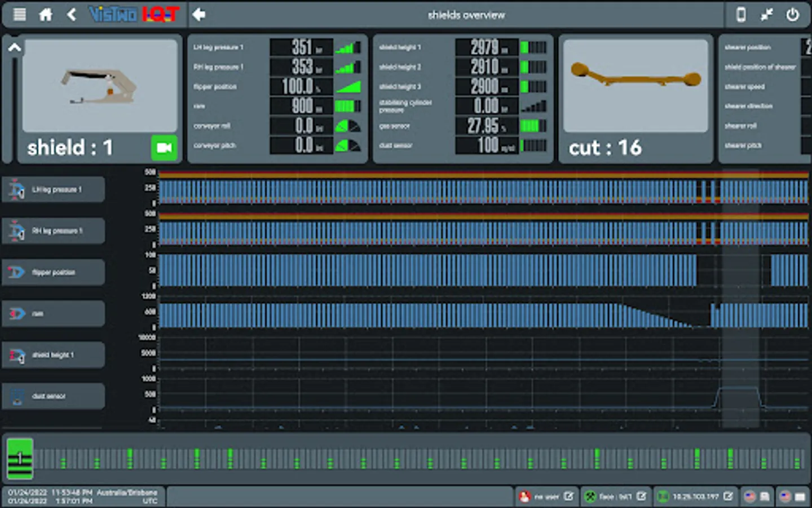
Task: Click the collapse arrows icon in header
Action: pos(766,15)
